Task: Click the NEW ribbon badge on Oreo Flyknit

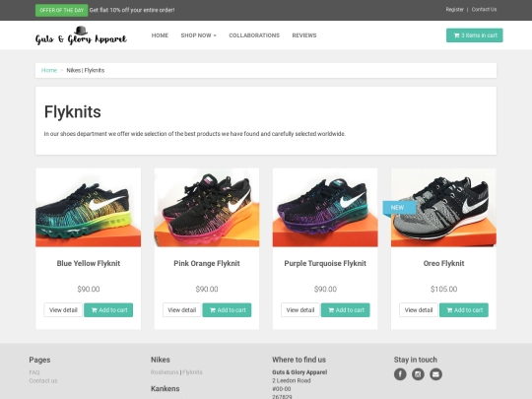Action: click(399, 208)
